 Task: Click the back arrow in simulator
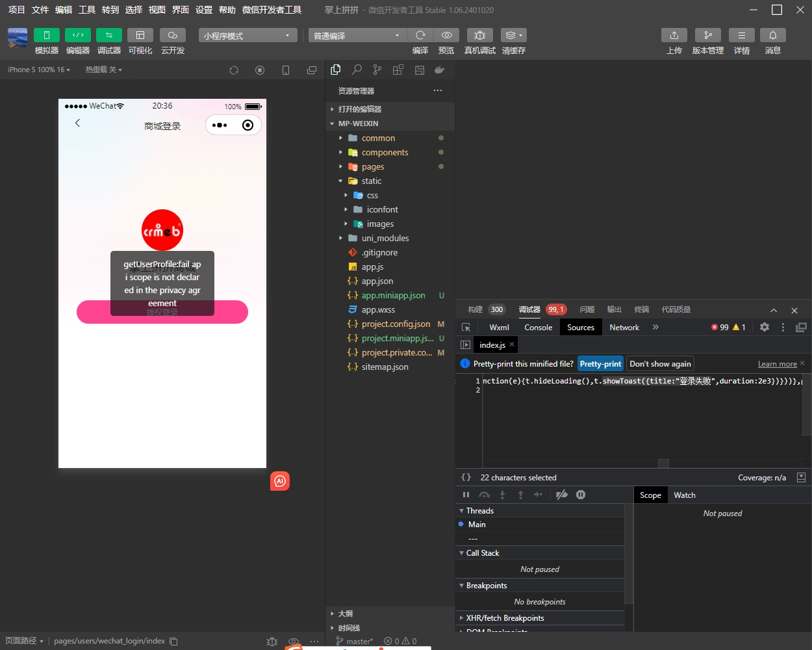[x=77, y=123]
